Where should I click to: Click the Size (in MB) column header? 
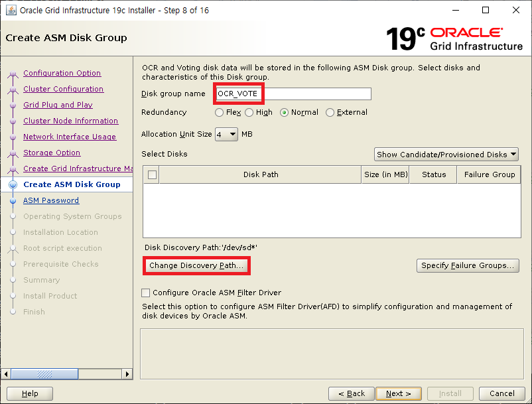[x=385, y=174]
